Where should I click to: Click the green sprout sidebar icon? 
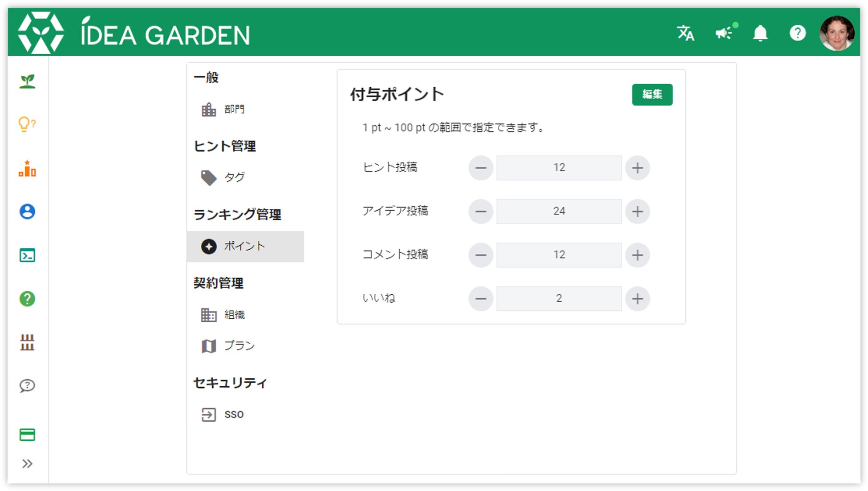27,81
